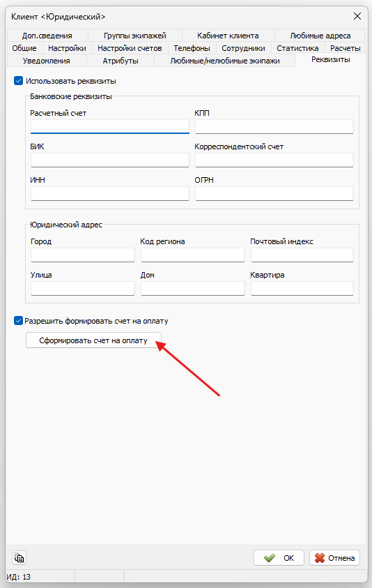Click into the БИК field
372x588 pixels.
click(x=110, y=160)
